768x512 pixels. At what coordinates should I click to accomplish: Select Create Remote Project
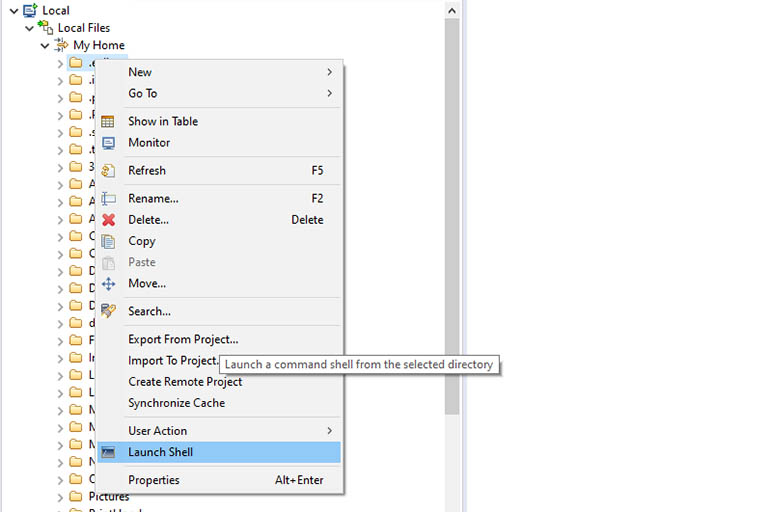point(219,382)
